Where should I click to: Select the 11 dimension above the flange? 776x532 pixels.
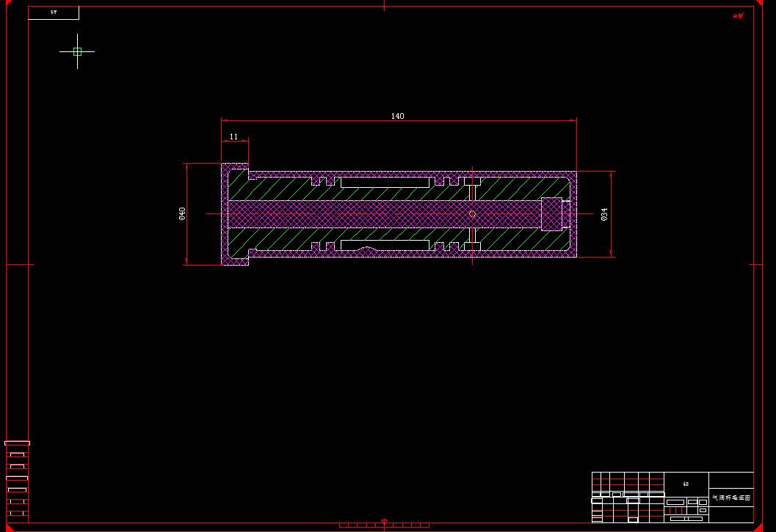pyautogui.click(x=235, y=136)
